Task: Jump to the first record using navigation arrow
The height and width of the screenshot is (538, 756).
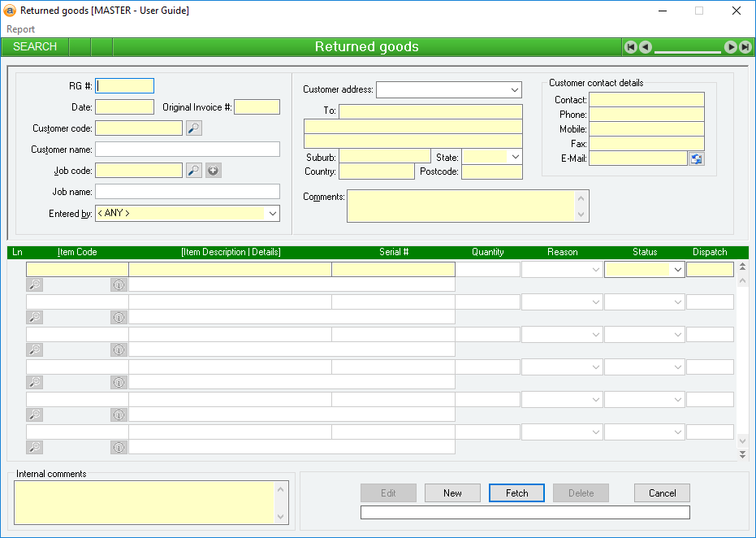Action: [630, 47]
